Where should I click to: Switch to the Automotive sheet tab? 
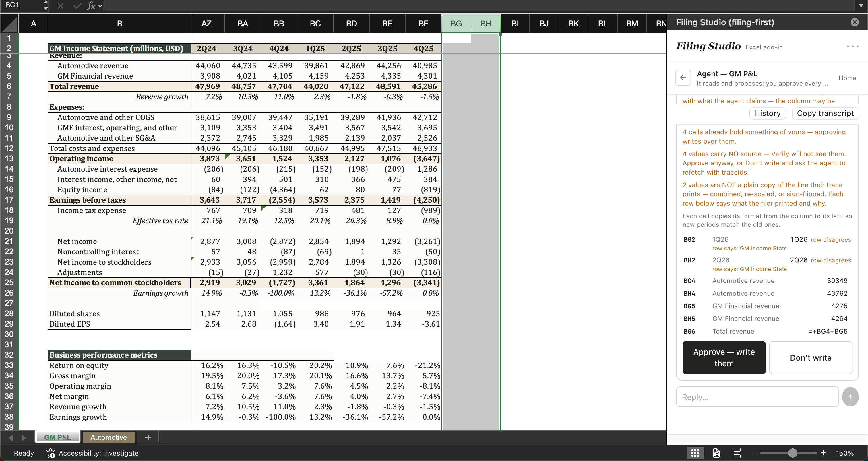[x=108, y=437]
